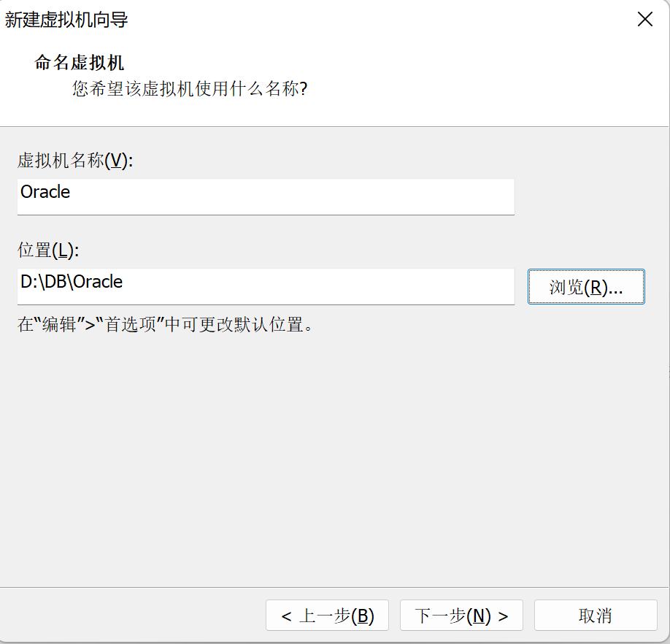Click the 浏览(R)... button
This screenshot has height=644, width=670.
[586, 287]
